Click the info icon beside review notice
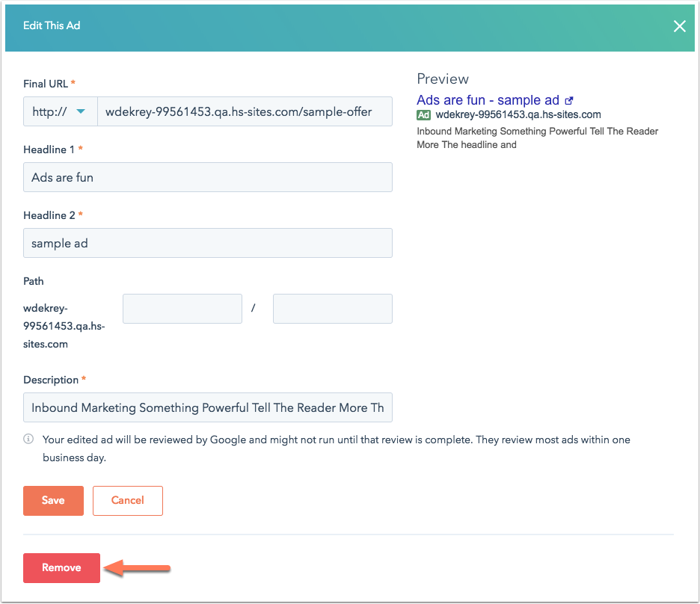 pyautogui.click(x=28, y=440)
